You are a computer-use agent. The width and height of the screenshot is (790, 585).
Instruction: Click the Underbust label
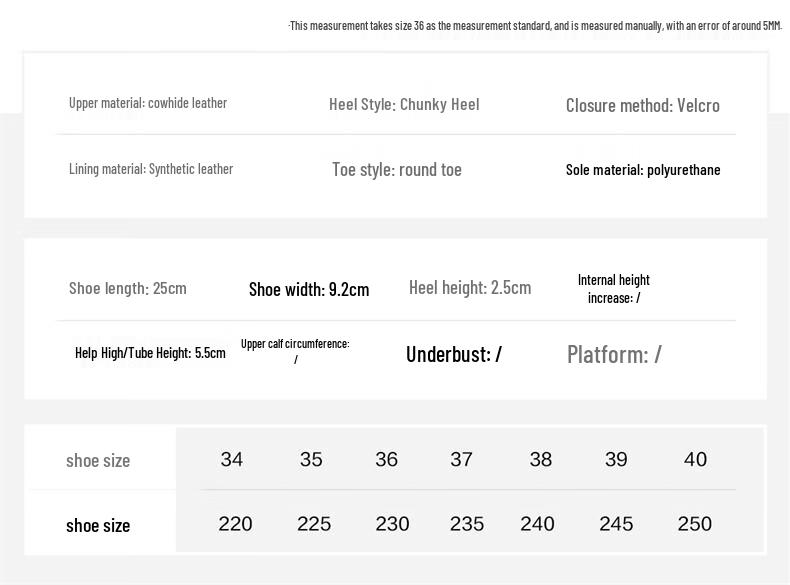click(x=453, y=354)
